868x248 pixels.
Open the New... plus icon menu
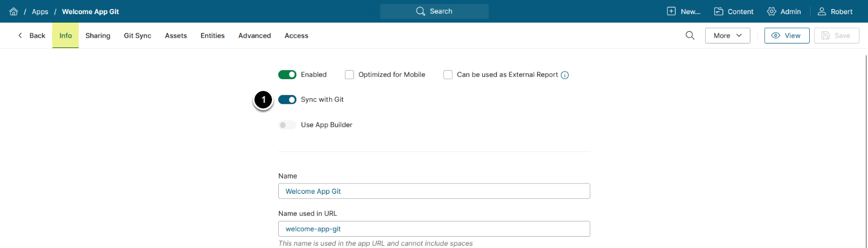(671, 11)
